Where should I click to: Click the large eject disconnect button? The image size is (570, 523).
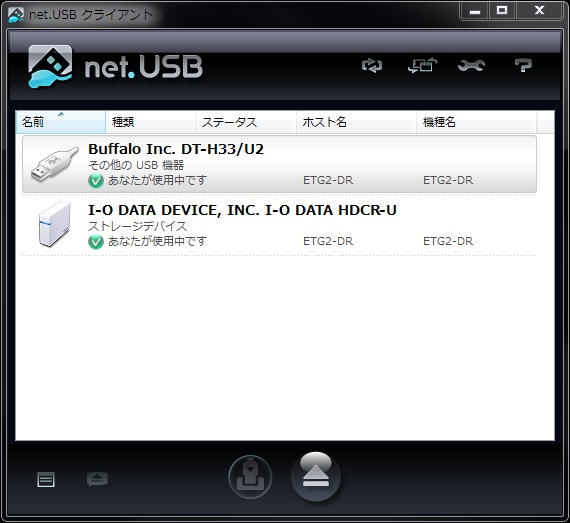coord(316,476)
